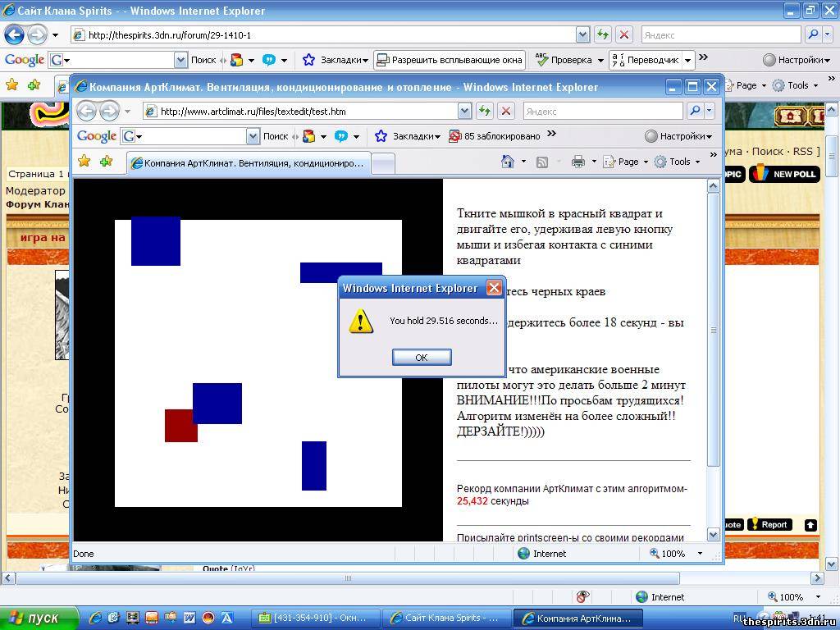This screenshot has height=630, width=840.
Task: Go back in the Сайт Клана Spirits window
Action: (x=14, y=35)
